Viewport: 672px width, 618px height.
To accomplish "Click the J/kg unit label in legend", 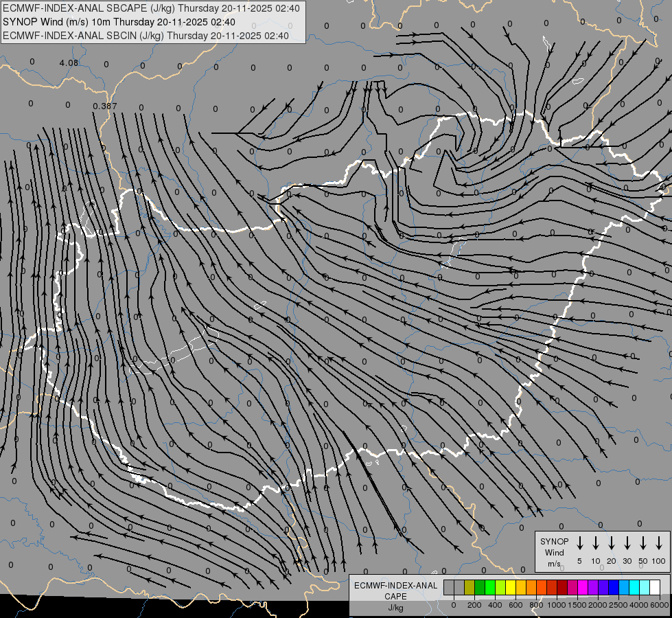I will point(395,608).
